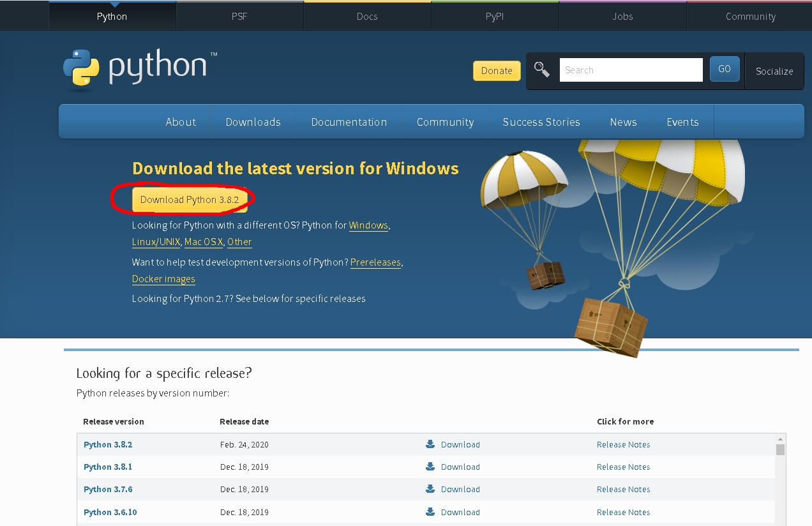Click the Feb. 24, 2020 release date
This screenshot has width=812, height=526.
244,444
